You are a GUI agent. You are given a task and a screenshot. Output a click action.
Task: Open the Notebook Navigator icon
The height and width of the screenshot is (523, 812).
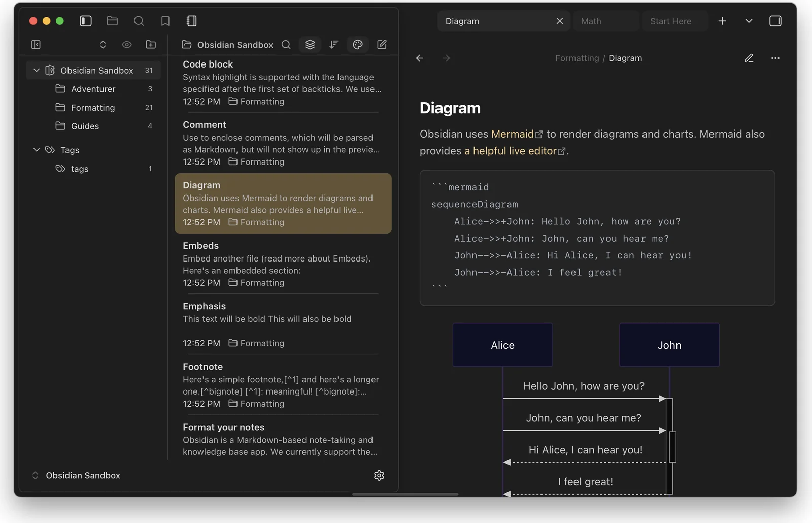click(191, 21)
